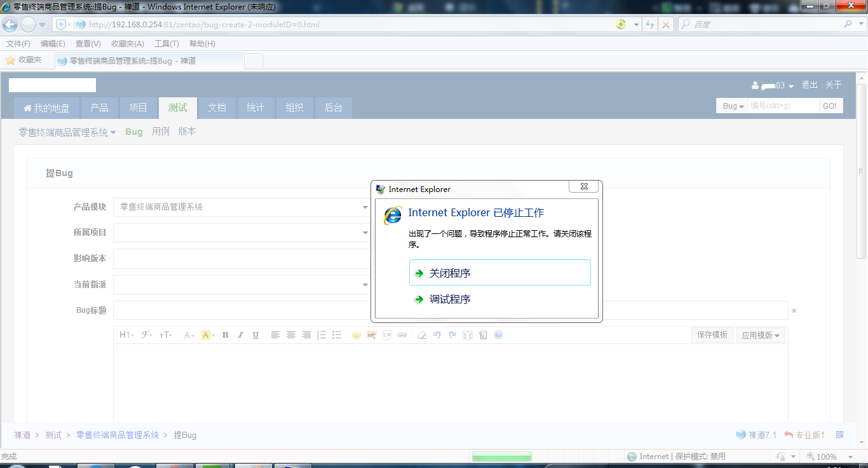Viewport: 868px width, 468px height.
Task: Open the Bug search type dropdown
Action: click(733, 106)
